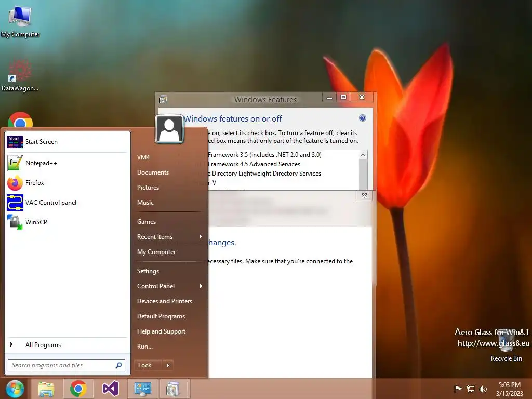This screenshot has height=399, width=532.
Task: Open Music from start menu
Action: coord(145,203)
